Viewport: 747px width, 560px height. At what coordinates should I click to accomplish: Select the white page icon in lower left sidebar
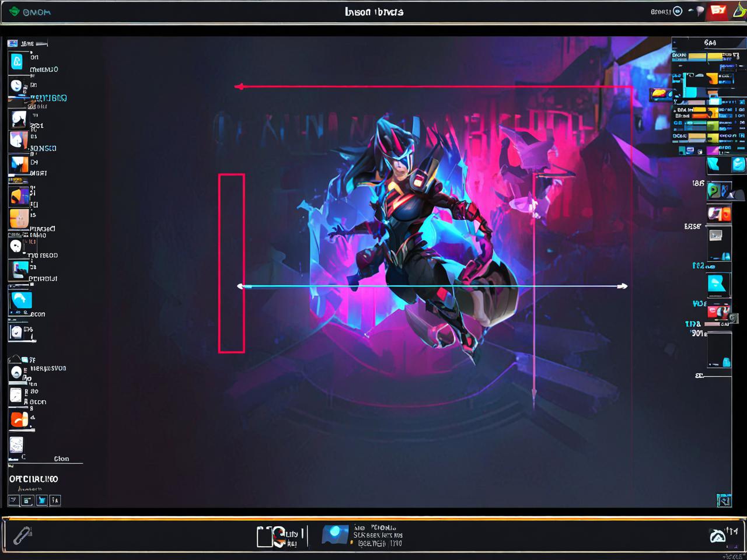[16, 396]
